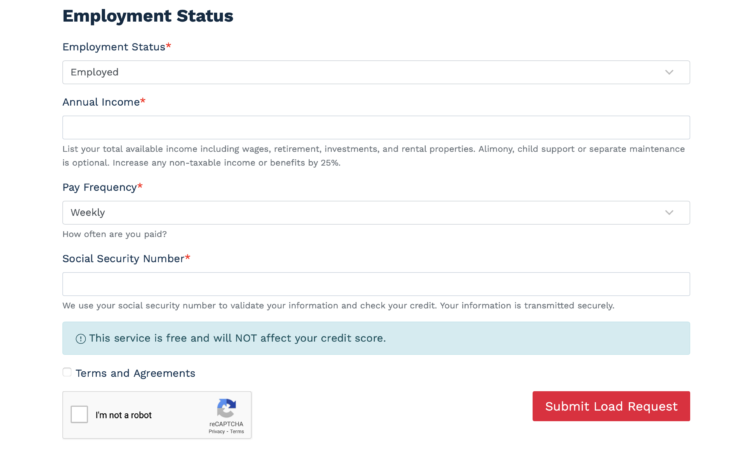
Task: Click the info icon in the credit score banner
Action: pos(81,339)
